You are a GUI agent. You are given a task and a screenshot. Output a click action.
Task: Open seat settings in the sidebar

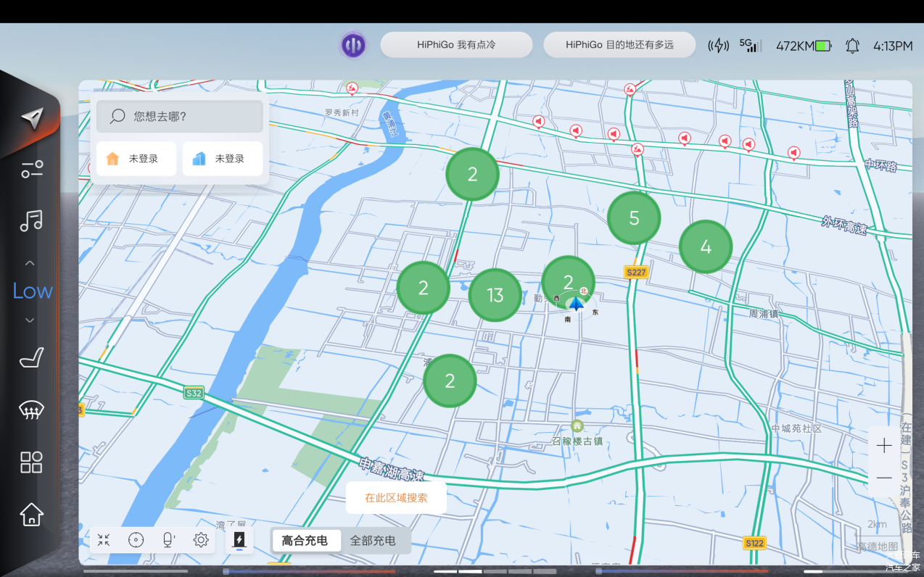(x=31, y=357)
